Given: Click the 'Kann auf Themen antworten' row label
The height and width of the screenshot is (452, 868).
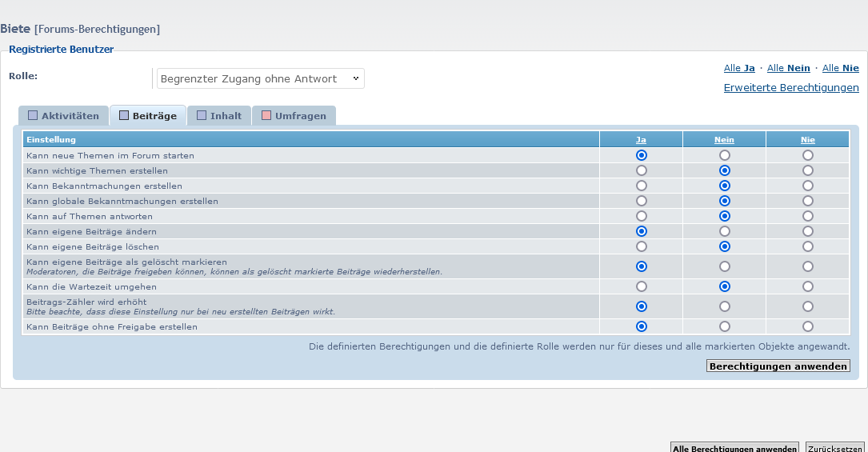Looking at the screenshot, I should (89, 216).
